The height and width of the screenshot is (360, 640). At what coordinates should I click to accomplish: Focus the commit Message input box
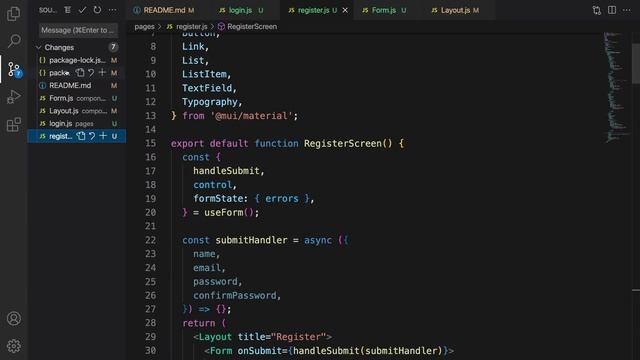78,30
